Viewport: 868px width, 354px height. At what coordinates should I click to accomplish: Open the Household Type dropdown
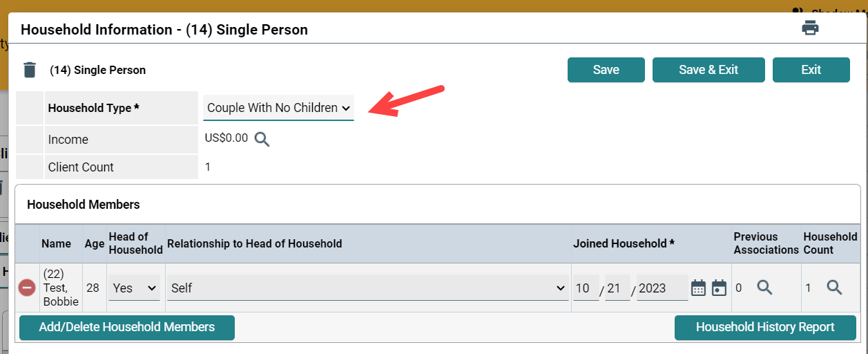tap(279, 108)
